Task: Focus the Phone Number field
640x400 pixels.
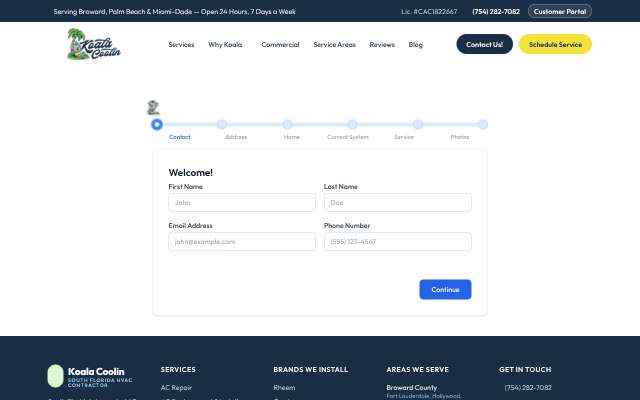Action: (x=398, y=242)
